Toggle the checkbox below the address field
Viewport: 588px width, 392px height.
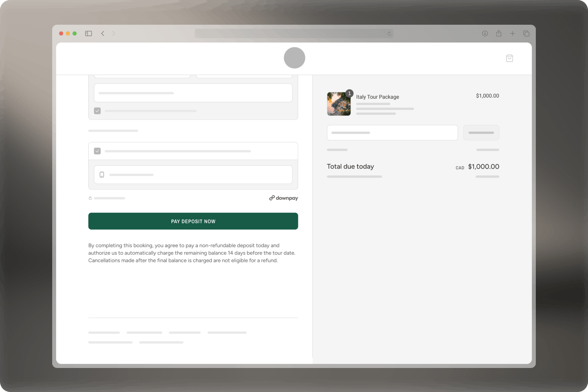pyautogui.click(x=97, y=111)
